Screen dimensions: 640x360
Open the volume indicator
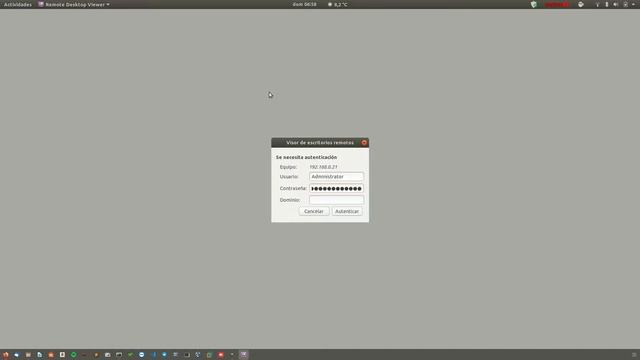tap(616, 4)
